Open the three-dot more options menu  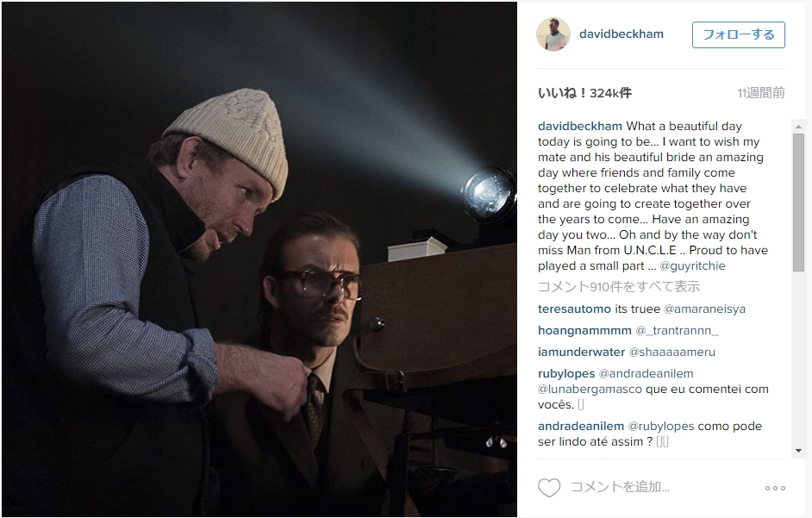pos(775,488)
